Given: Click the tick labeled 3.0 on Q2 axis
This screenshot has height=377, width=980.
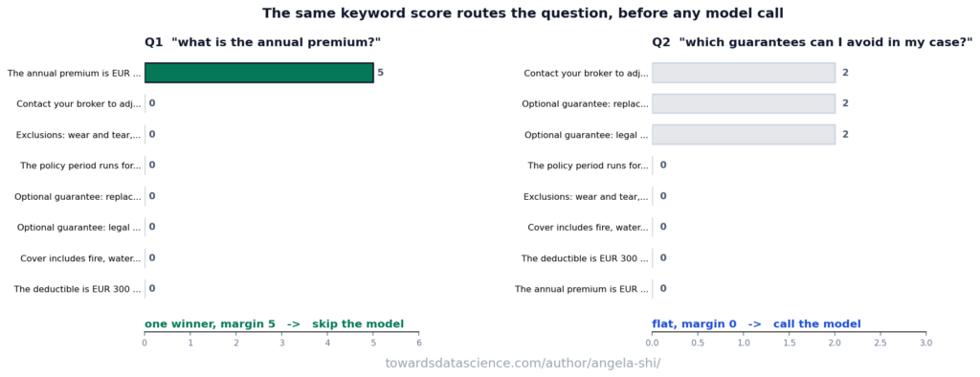Looking at the screenshot, I should click(926, 343).
